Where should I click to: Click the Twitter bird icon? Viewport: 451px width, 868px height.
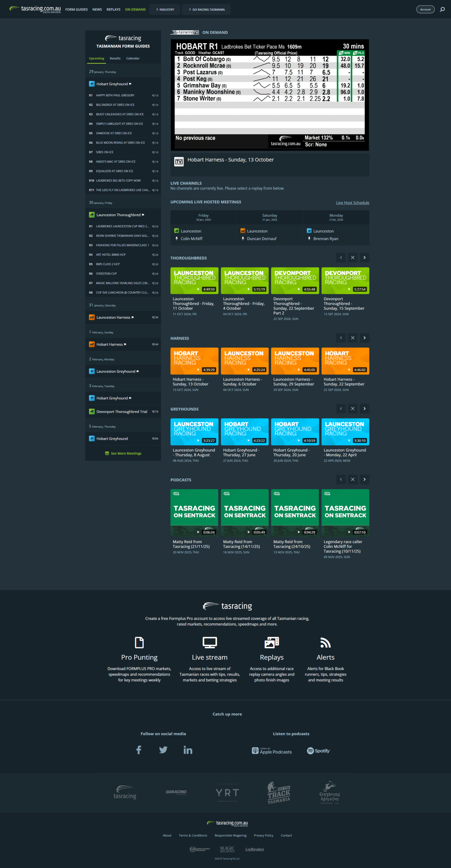[x=163, y=750]
